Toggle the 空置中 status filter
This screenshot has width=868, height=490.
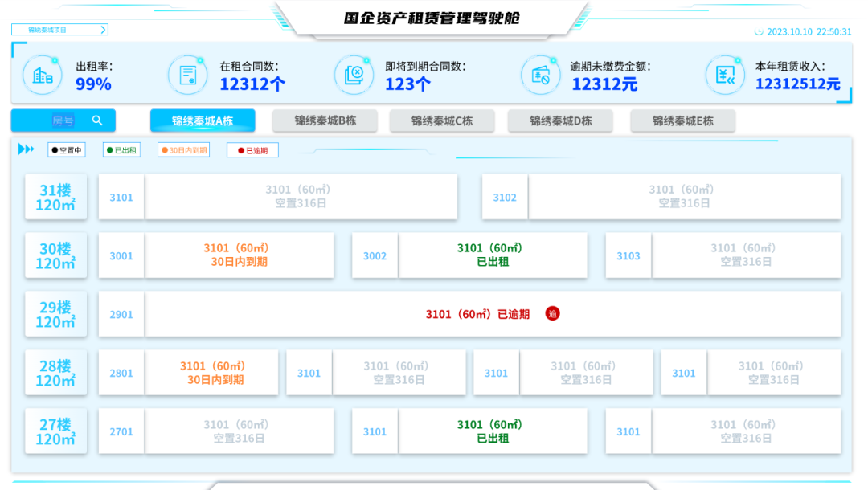point(67,149)
